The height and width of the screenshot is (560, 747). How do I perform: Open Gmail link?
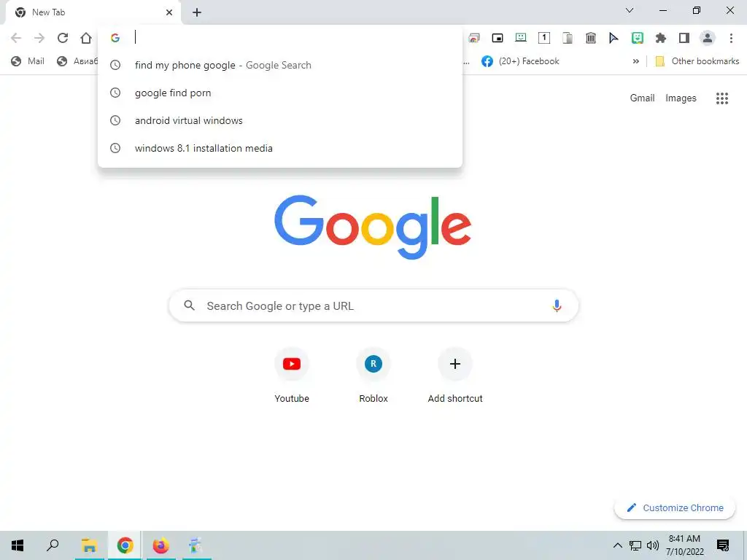point(642,98)
